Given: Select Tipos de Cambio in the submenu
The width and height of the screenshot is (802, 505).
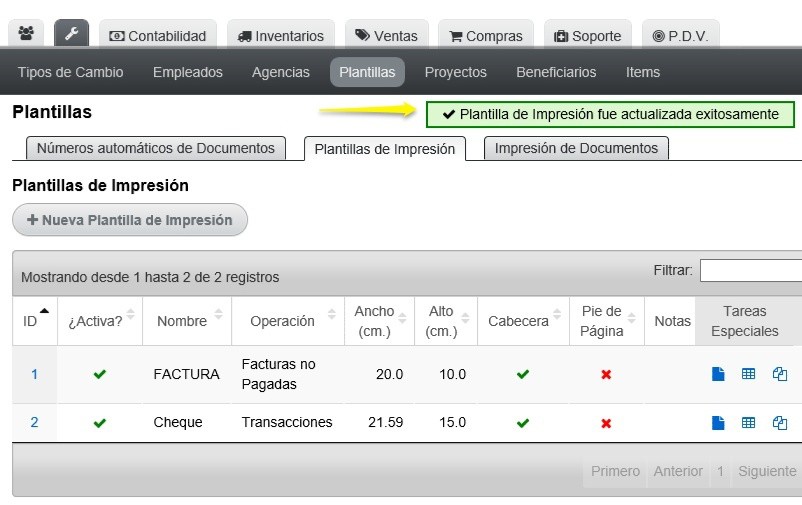Looking at the screenshot, I should 71,72.
